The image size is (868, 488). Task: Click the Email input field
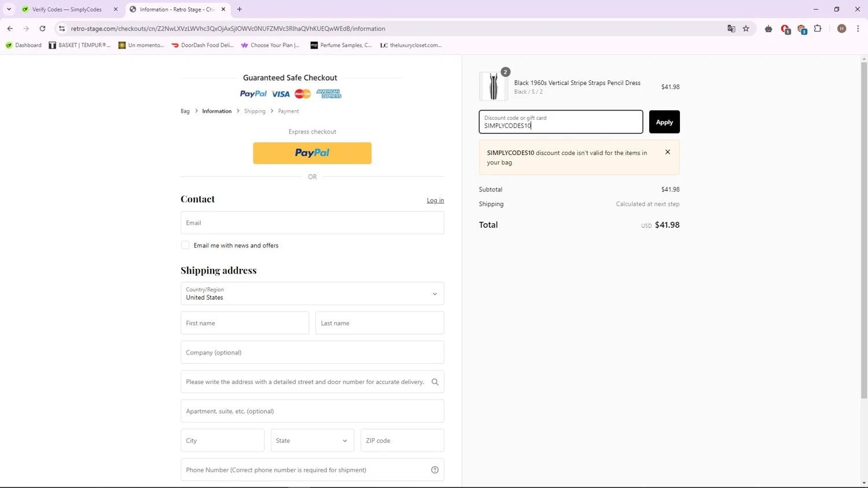[x=312, y=223]
